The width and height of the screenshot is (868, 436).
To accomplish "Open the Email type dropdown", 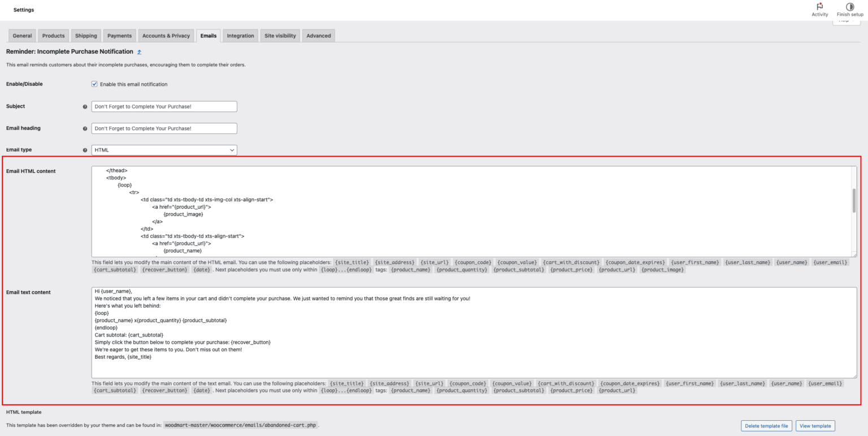I will coord(164,150).
